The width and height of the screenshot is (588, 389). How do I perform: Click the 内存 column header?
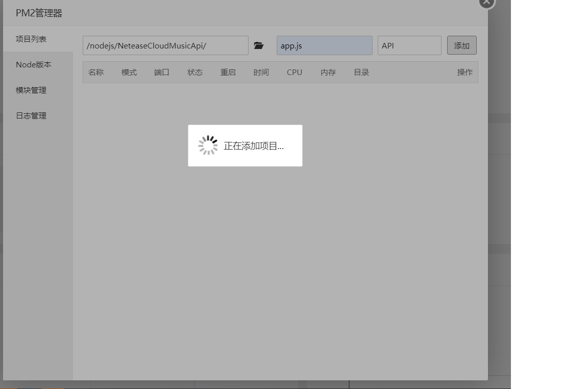[x=327, y=72]
